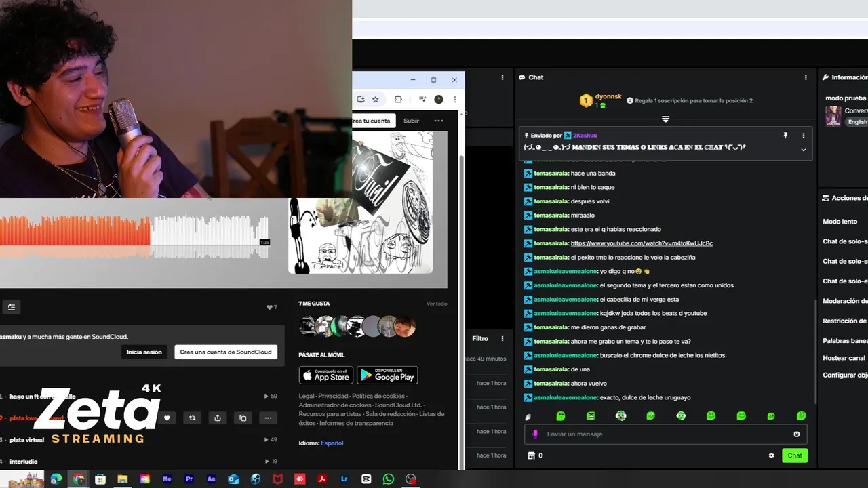Like the track with the heart button
The width and height of the screenshot is (868, 488).
click(x=167, y=418)
